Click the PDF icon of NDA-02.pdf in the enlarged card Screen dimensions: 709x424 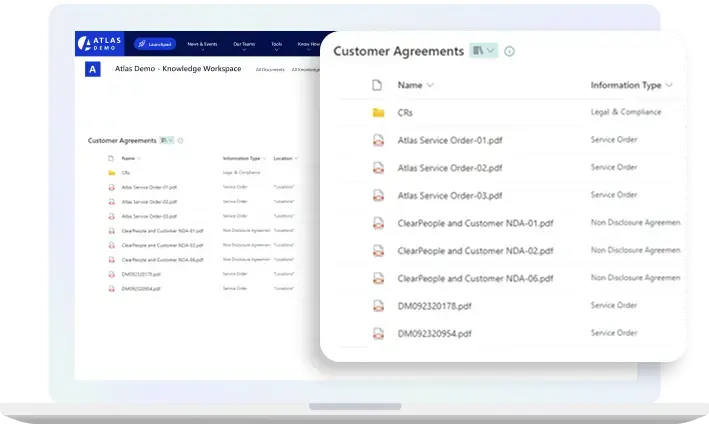tap(378, 251)
